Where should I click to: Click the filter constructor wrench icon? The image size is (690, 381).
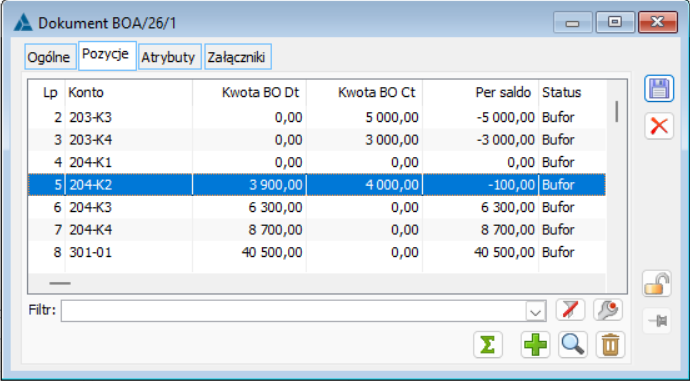click(608, 310)
